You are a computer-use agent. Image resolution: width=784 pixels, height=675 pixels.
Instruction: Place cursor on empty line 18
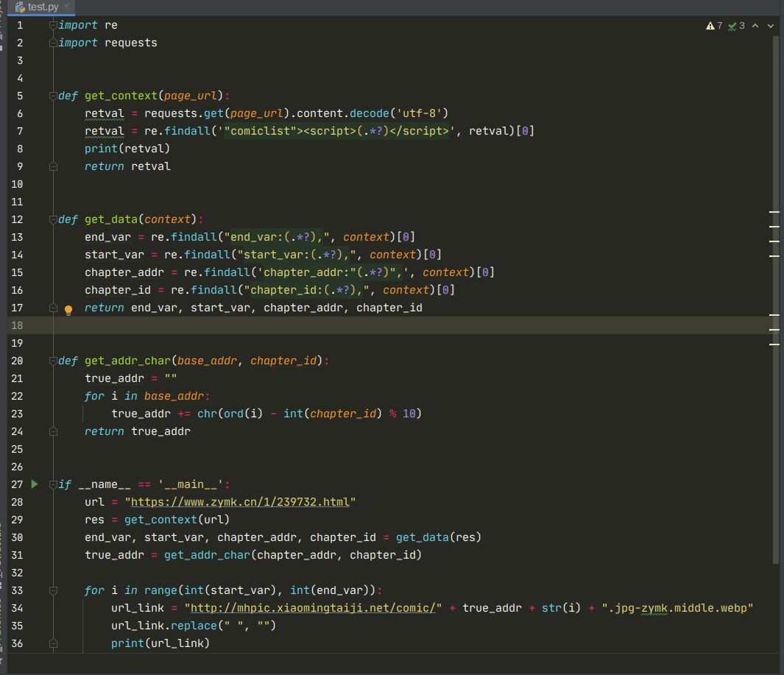pos(368,325)
